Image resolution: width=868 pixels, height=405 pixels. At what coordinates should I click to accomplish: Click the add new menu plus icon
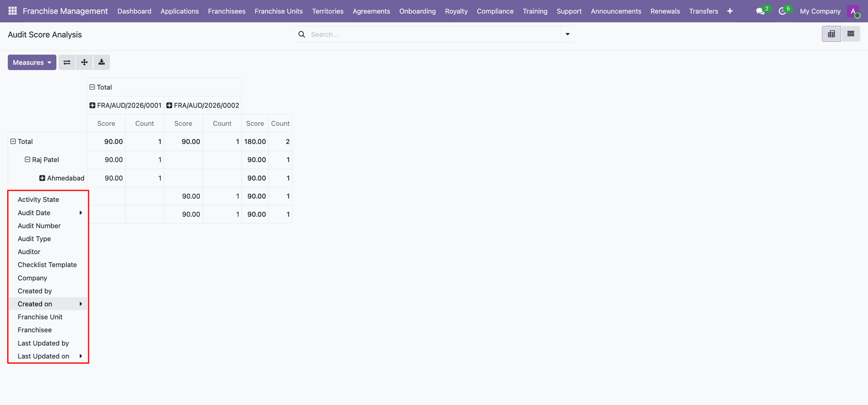730,11
